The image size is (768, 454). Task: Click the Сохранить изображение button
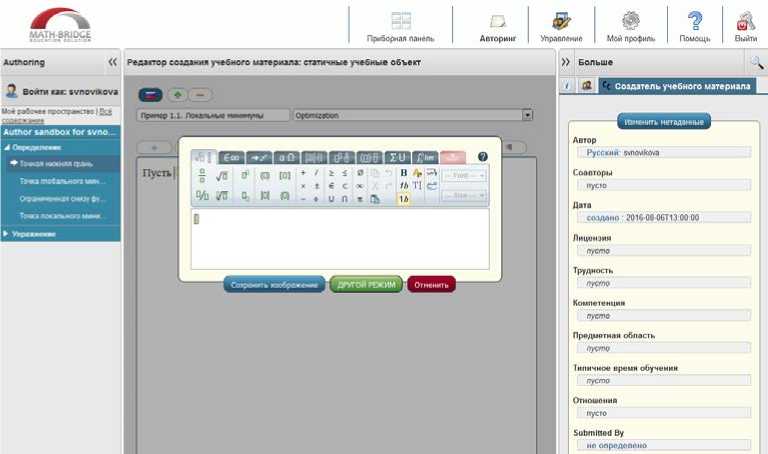pos(274,285)
